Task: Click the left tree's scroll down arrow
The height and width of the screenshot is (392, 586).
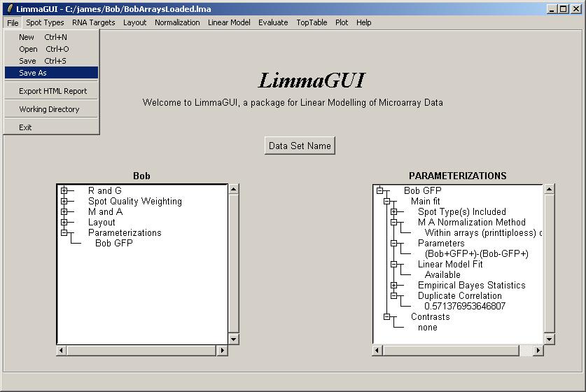Action: [x=234, y=339]
